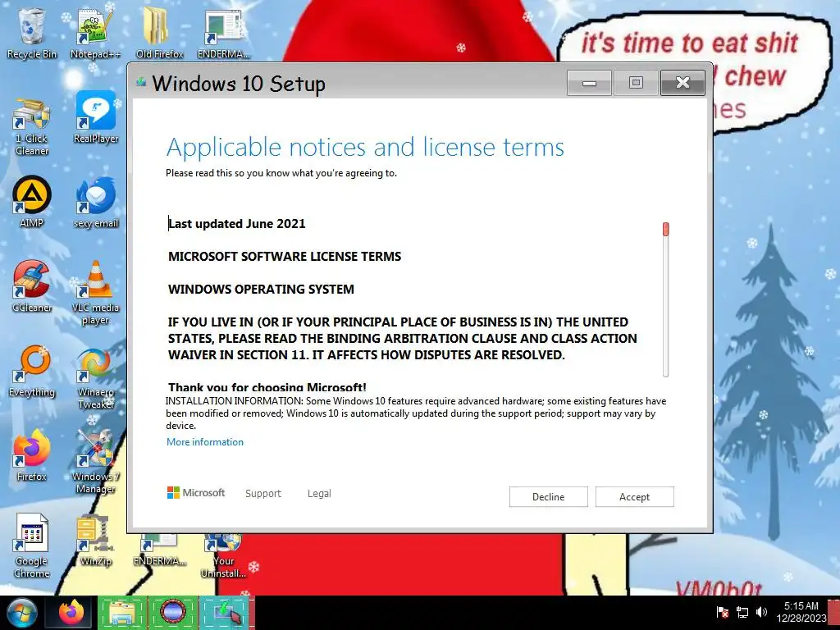Select the 1-Click Cleaner shortcut

pyautogui.click(x=32, y=126)
